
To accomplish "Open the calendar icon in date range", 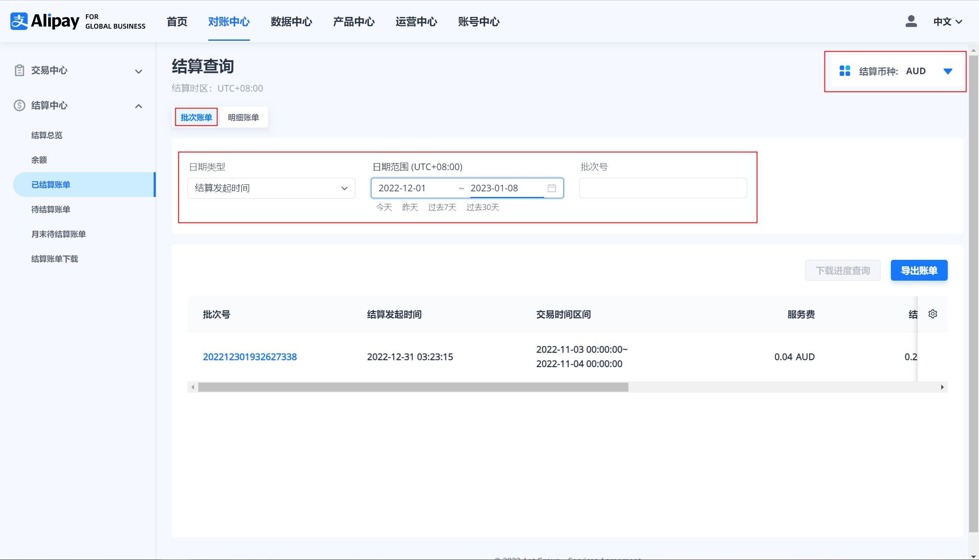I will (x=552, y=188).
